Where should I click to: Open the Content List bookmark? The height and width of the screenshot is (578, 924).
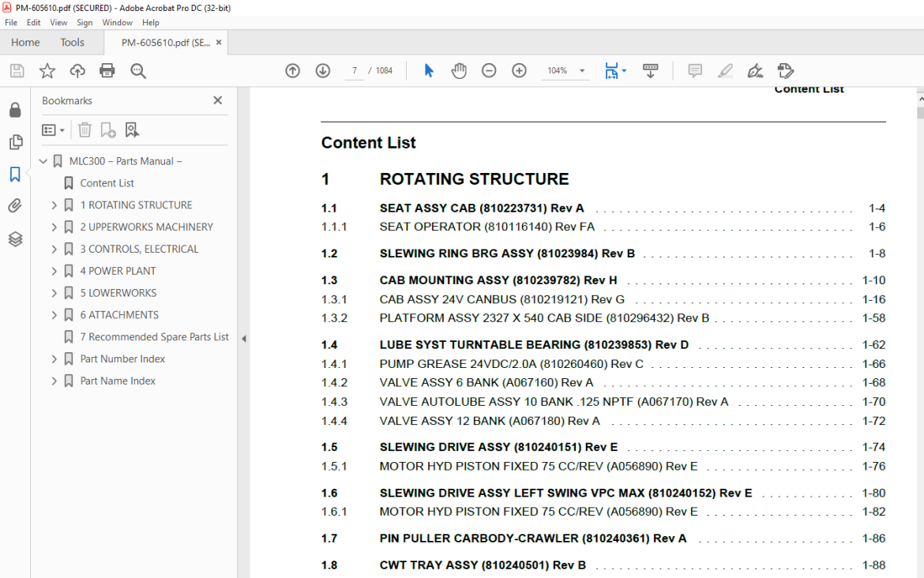[x=107, y=183]
